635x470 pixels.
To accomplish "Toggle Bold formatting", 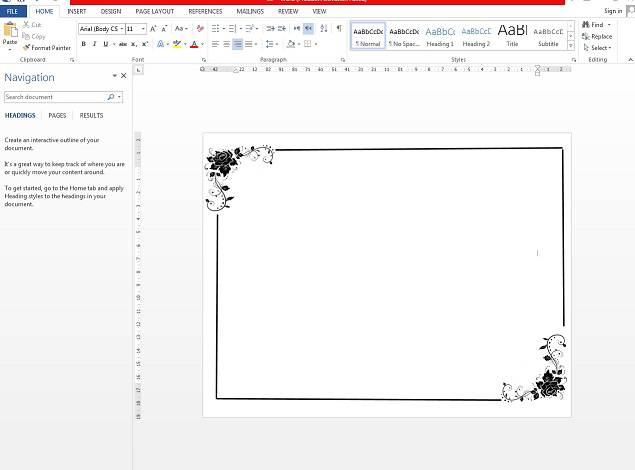I will coord(83,44).
